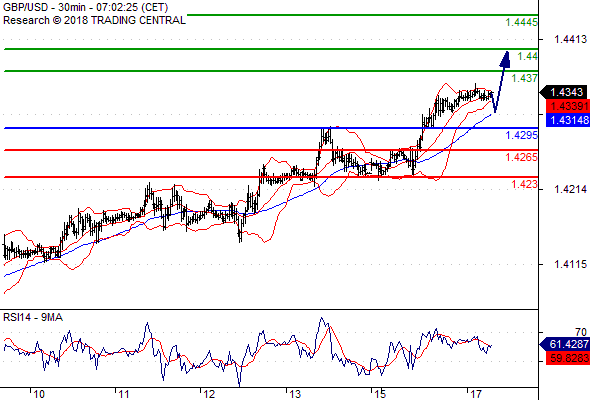590x400 pixels.
Task: Click the RSI14 - 9MA indicator label
Action: [x=33, y=318]
